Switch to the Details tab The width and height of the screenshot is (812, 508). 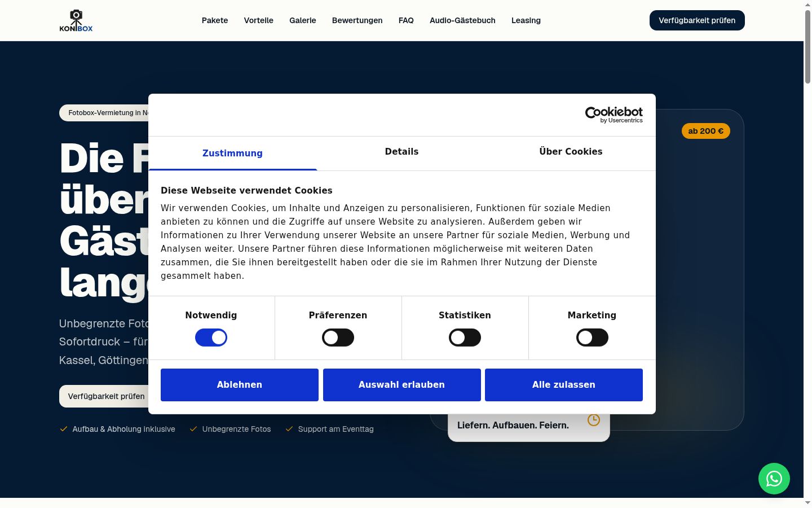pos(401,152)
